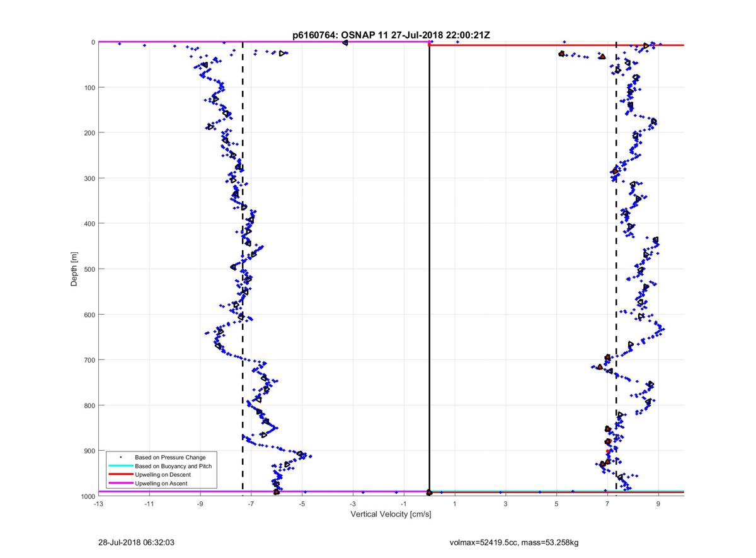Viewport: 756px width, 558px height.
Task: Select the 'Vertical Velocity [cm/s]' x-axis label
Action: pos(391,514)
